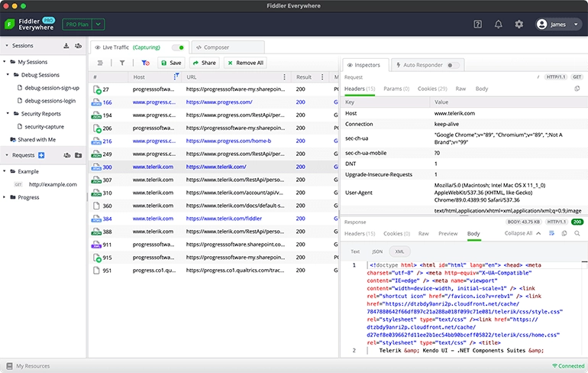Click the Save button
The width and height of the screenshot is (588, 373).
pyautogui.click(x=170, y=63)
